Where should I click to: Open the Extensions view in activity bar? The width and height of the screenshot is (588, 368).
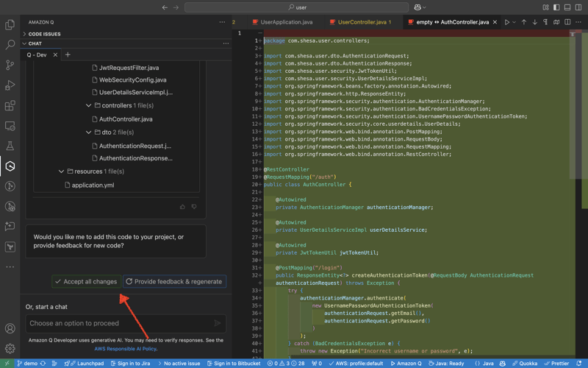click(x=10, y=106)
